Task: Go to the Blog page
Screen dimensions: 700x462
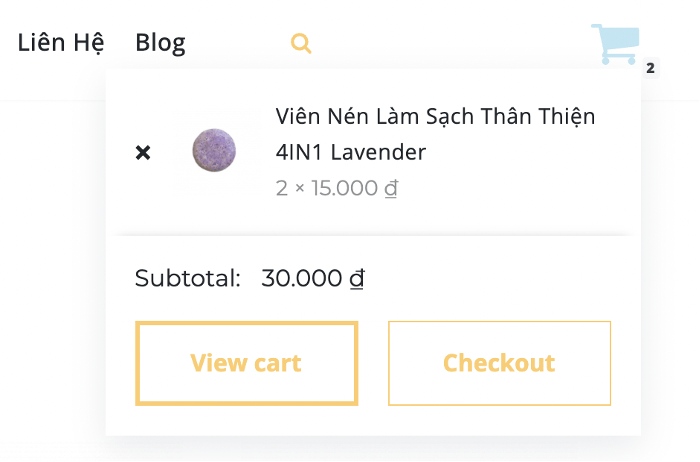Action: tap(160, 43)
